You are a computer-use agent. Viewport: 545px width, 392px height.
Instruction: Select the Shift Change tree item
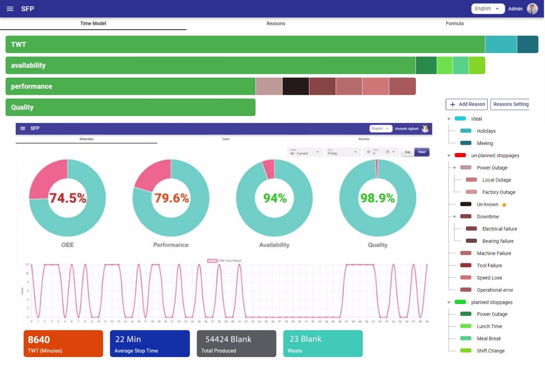tap(490, 351)
